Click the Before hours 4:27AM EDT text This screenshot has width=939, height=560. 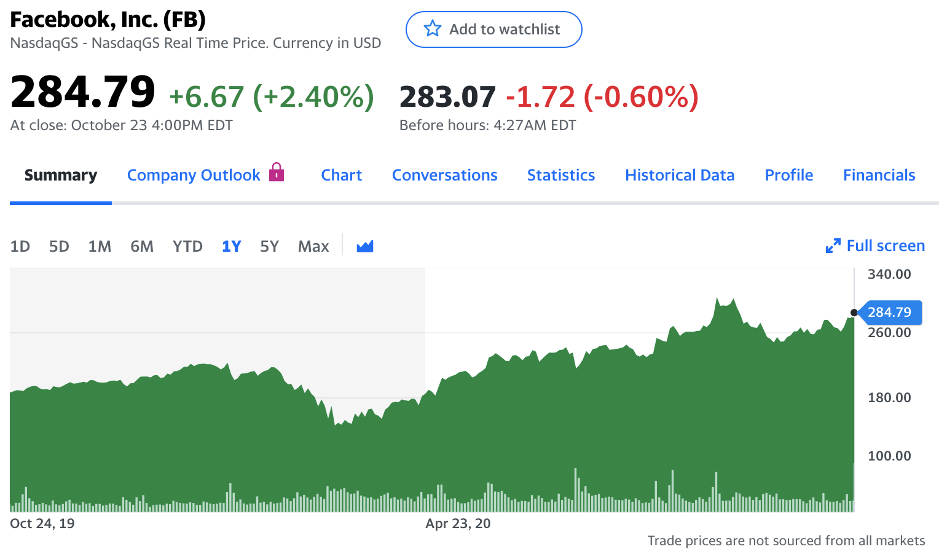(488, 125)
